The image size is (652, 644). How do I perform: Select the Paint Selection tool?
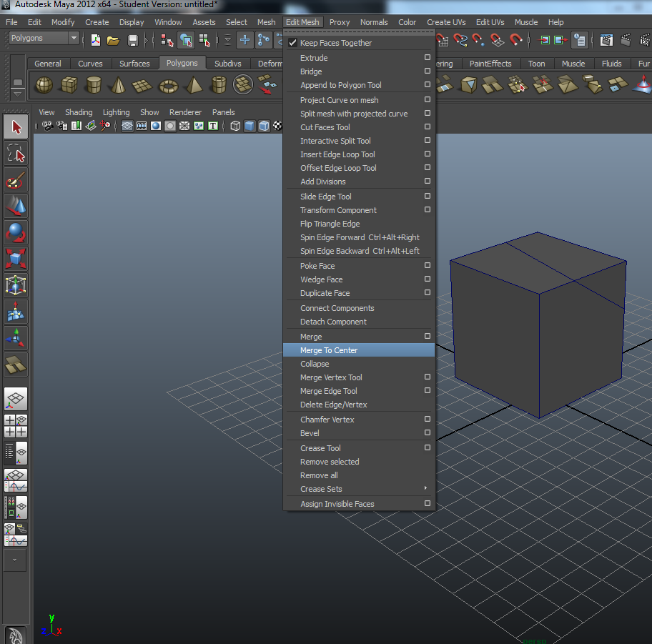point(16,179)
